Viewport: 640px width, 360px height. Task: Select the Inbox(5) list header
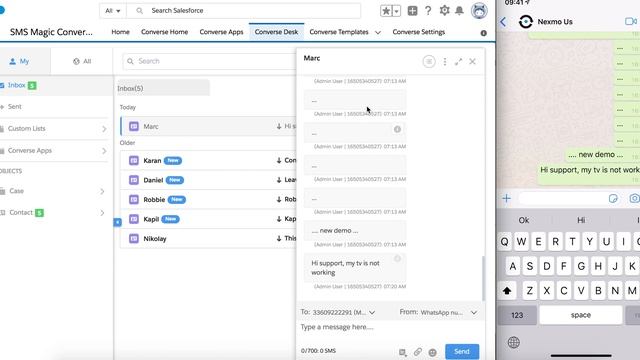point(163,88)
